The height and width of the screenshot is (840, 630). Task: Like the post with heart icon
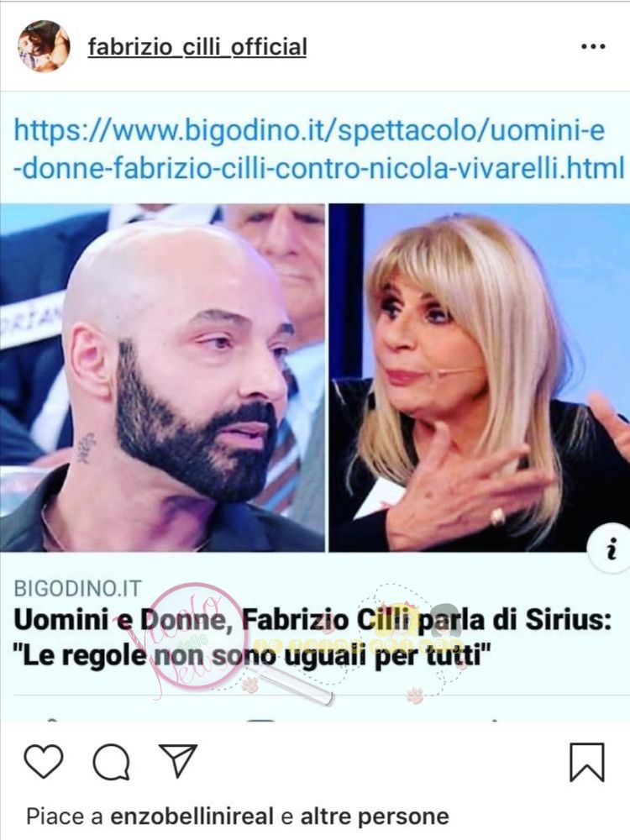click(x=44, y=761)
